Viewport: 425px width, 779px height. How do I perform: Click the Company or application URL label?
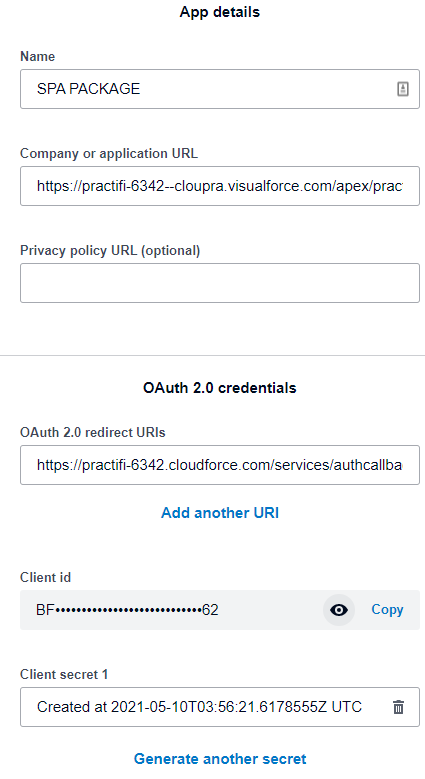click(x=109, y=154)
